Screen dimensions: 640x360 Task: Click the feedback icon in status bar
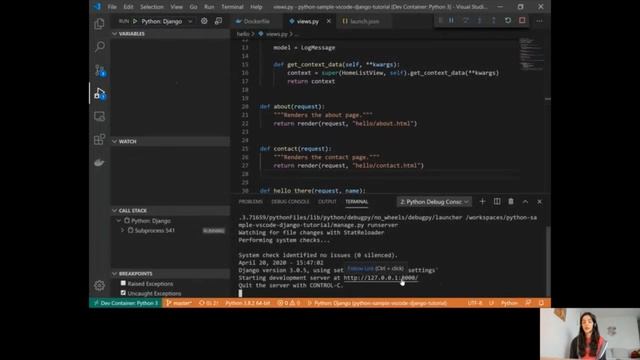click(x=528, y=303)
